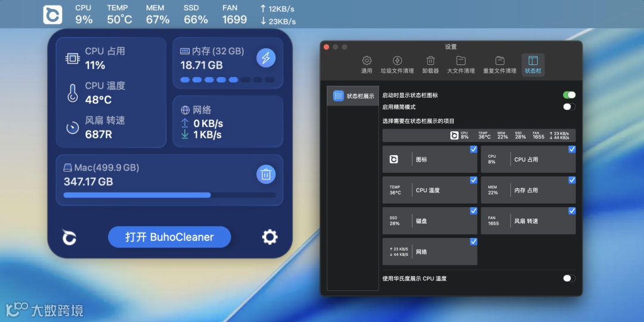This screenshot has height=322, width=644.
Task: Click the 347.17 GB disk usage value
Action: pos(88,181)
